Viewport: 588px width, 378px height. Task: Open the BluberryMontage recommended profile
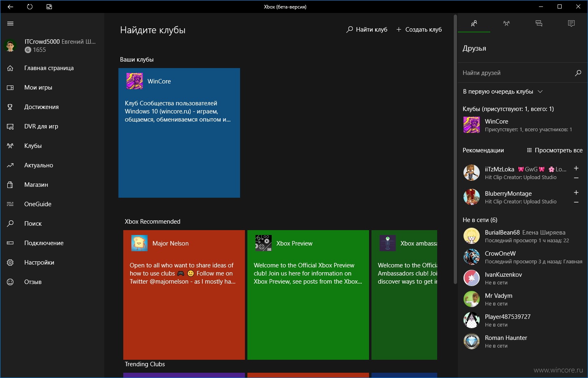pyautogui.click(x=515, y=197)
